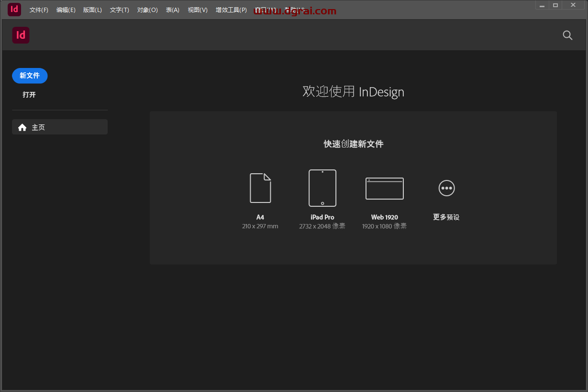This screenshot has height=392, width=588.
Task: Select the Web 1920 preset icon
Action: click(x=384, y=188)
